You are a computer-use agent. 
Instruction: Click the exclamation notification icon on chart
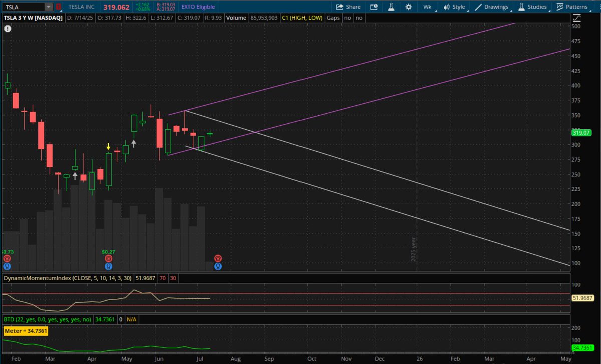[x=8, y=29]
